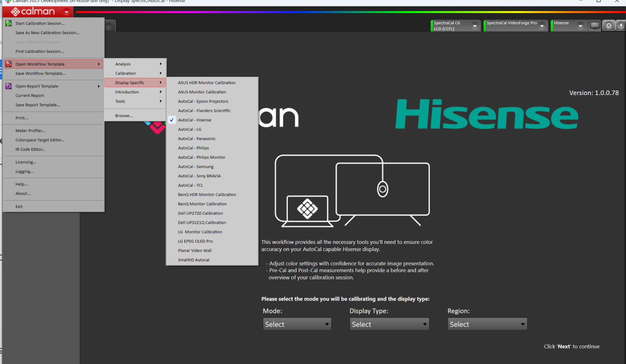Choose Exit from the menu
The width and height of the screenshot is (626, 364).
[x=54, y=207]
